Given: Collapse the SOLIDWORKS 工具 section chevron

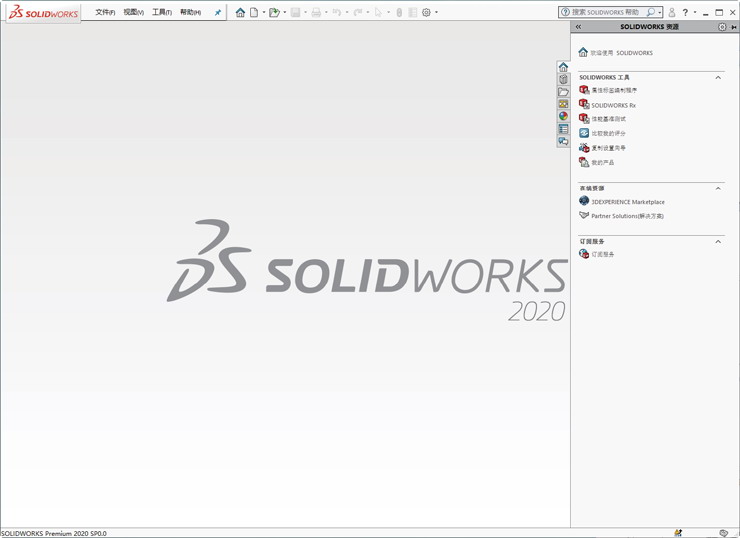Looking at the screenshot, I should (x=718, y=77).
